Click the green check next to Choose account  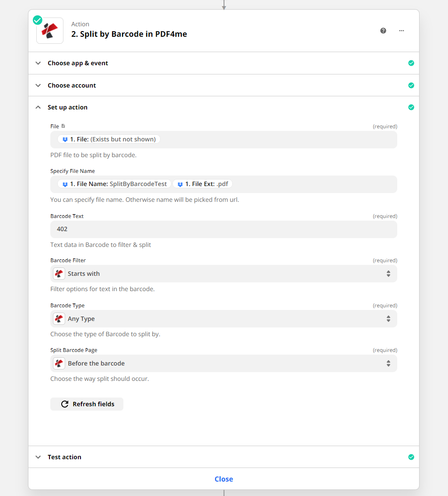[x=411, y=85]
